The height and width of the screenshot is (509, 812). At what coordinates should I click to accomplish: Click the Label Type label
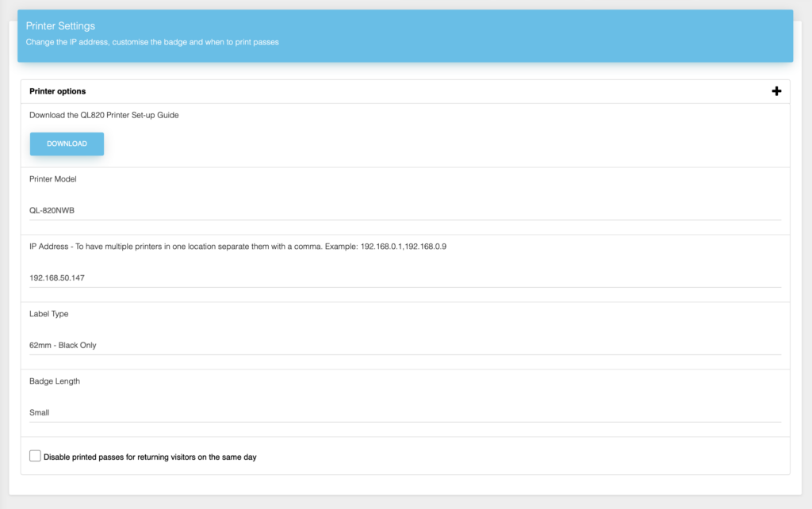pyautogui.click(x=48, y=314)
